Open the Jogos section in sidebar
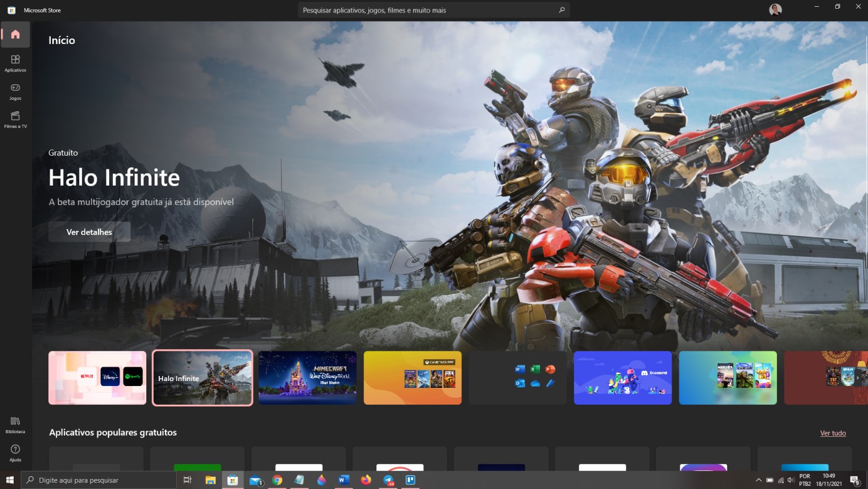The width and height of the screenshot is (868, 489). [15, 91]
